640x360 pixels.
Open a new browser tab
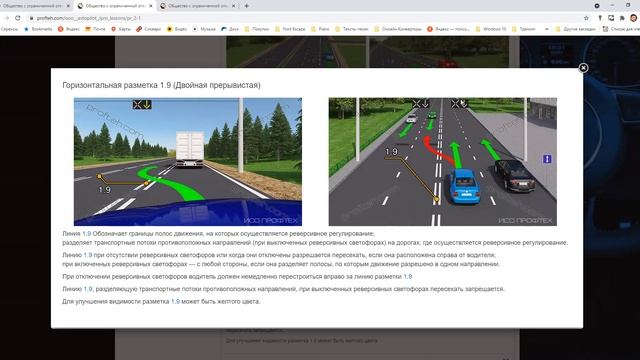click(x=247, y=6)
